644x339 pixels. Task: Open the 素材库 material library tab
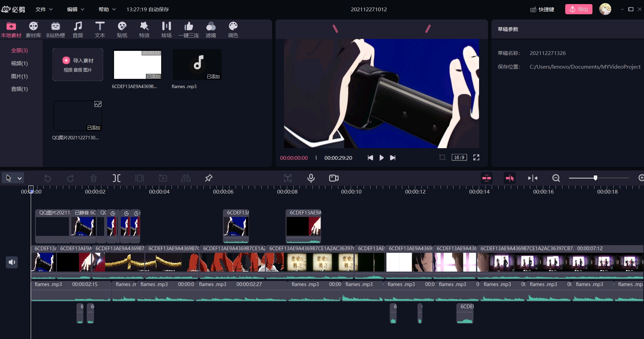33,30
